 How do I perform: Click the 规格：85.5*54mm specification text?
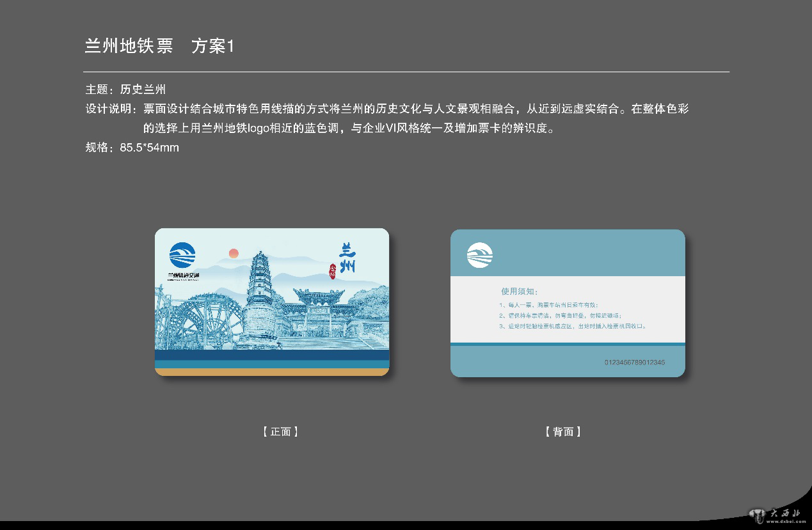click(132, 148)
